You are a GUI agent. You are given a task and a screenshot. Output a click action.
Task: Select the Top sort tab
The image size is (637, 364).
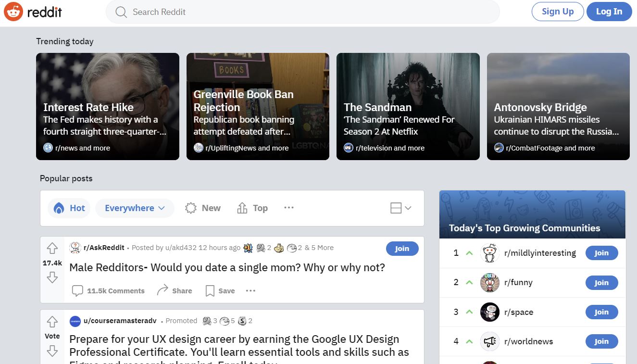point(252,208)
